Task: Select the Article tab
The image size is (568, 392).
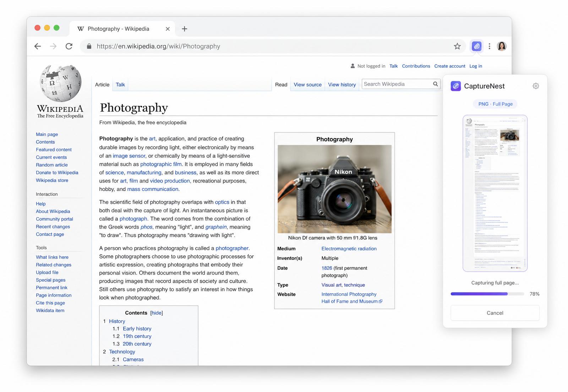Action: coord(102,85)
